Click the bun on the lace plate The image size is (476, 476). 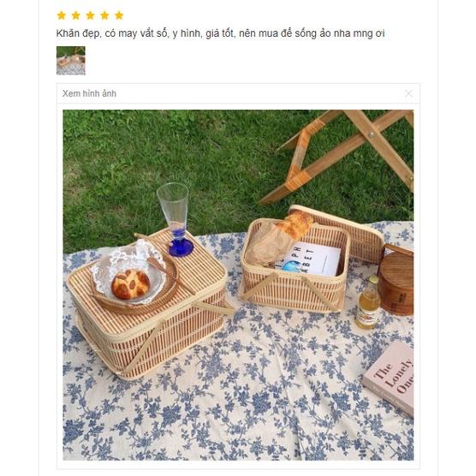pos(130,285)
